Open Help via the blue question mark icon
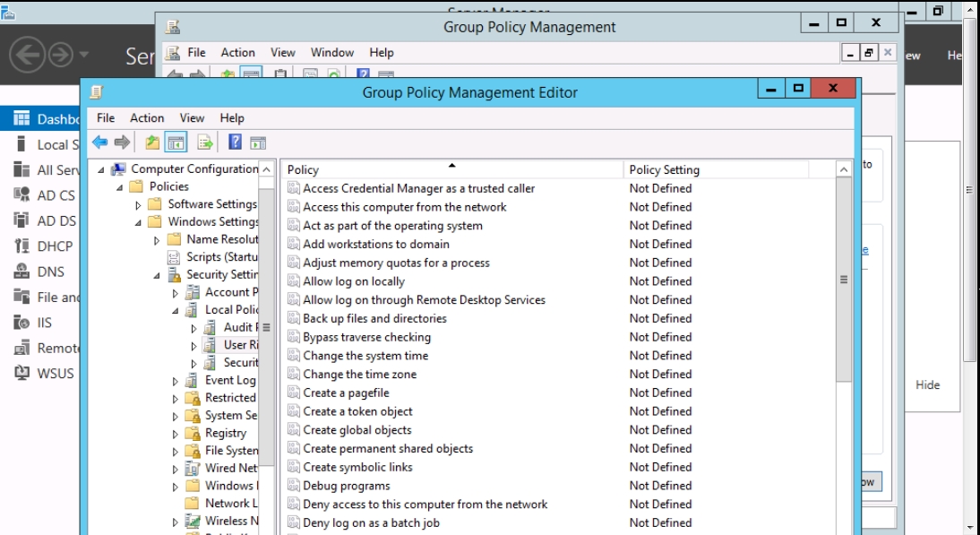This screenshot has height=535, width=980. point(235,142)
